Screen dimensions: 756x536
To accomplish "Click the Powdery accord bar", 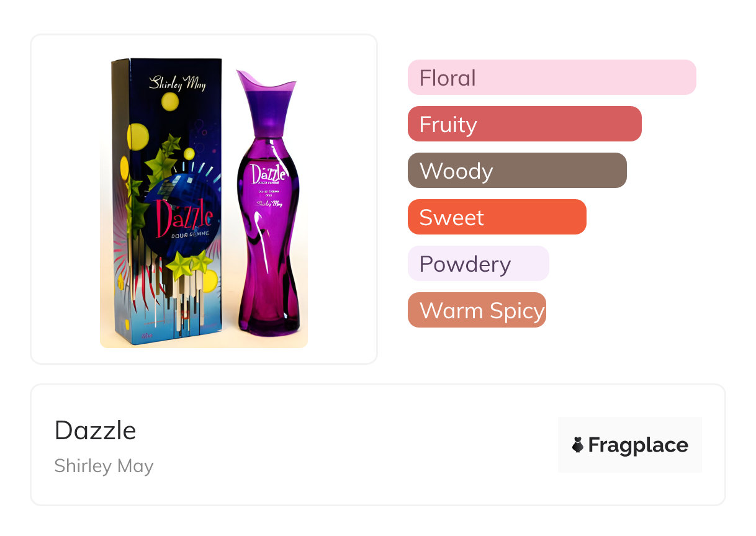I will [478, 264].
